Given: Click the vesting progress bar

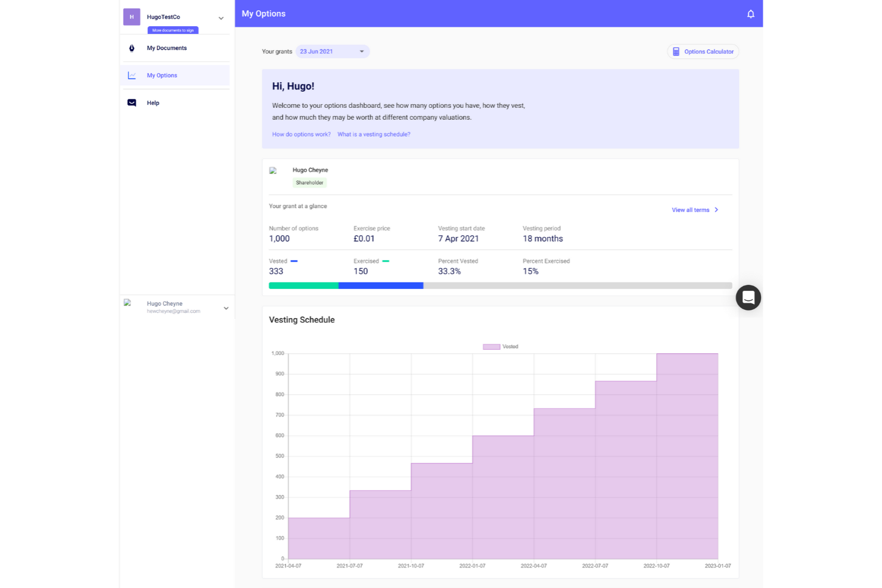Looking at the screenshot, I should click(x=501, y=285).
